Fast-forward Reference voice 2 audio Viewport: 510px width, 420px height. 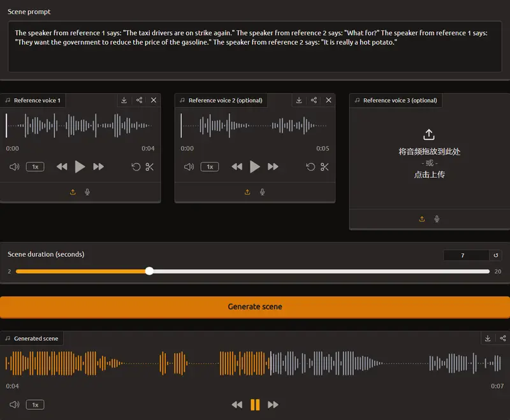273,167
